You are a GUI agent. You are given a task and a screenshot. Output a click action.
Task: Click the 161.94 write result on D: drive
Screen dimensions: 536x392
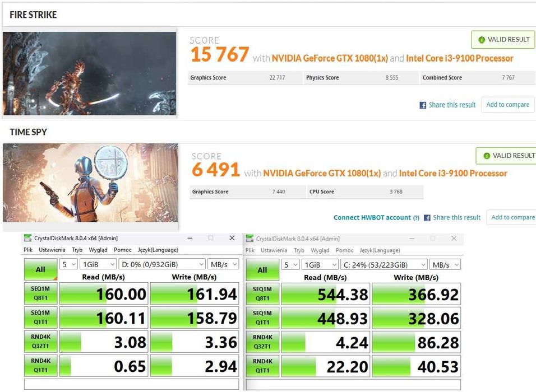[x=195, y=293]
